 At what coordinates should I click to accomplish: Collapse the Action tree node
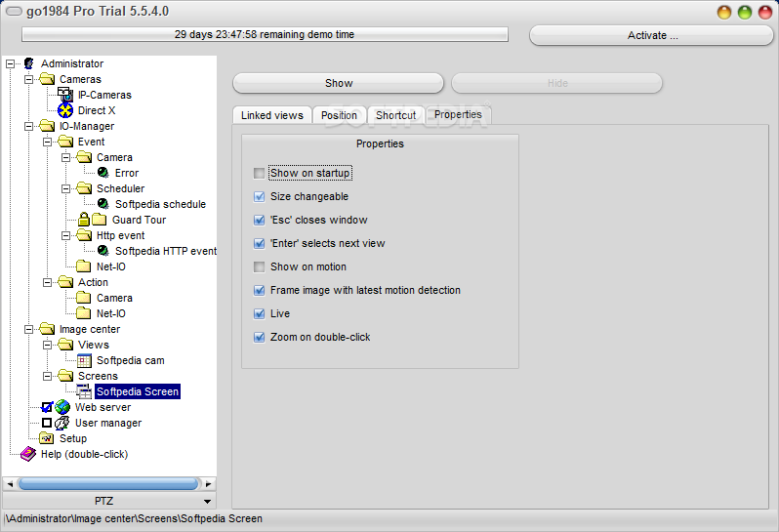pyautogui.click(x=47, y=282)
